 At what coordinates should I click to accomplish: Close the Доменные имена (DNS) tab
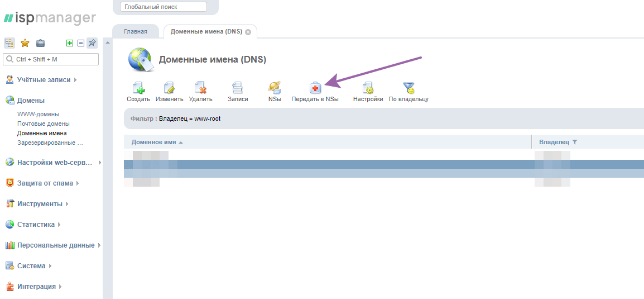pyautogui.click(x=248, y=32)
